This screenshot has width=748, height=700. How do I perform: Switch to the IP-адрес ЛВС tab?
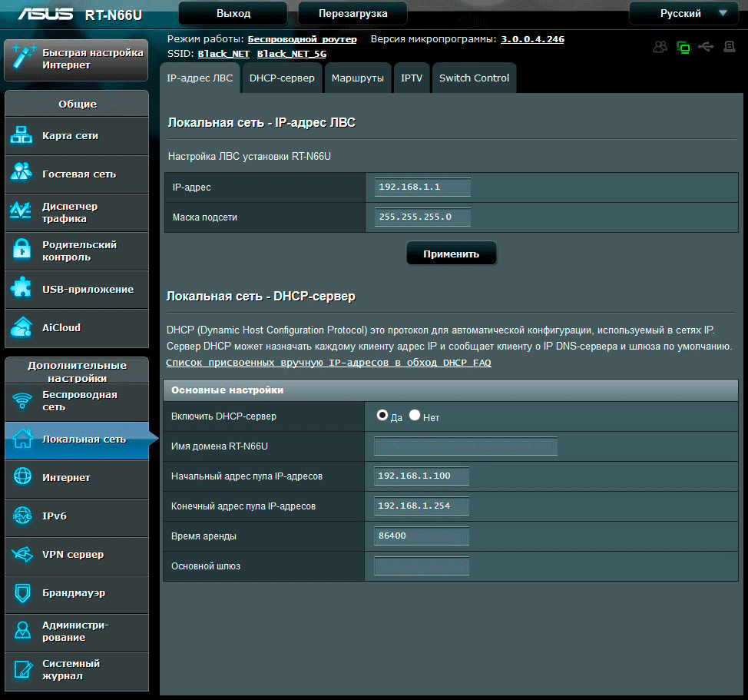(200, 78)
